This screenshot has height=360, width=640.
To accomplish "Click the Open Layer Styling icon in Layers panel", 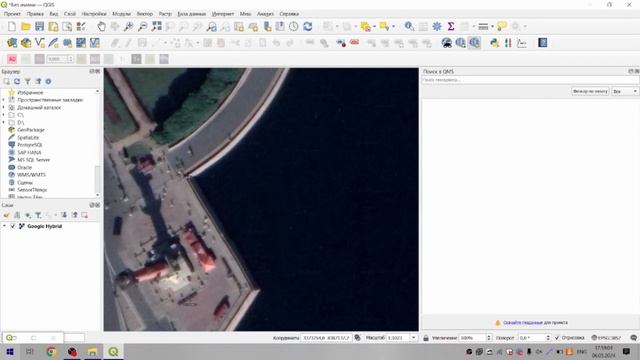I will (x=6, y=215).
